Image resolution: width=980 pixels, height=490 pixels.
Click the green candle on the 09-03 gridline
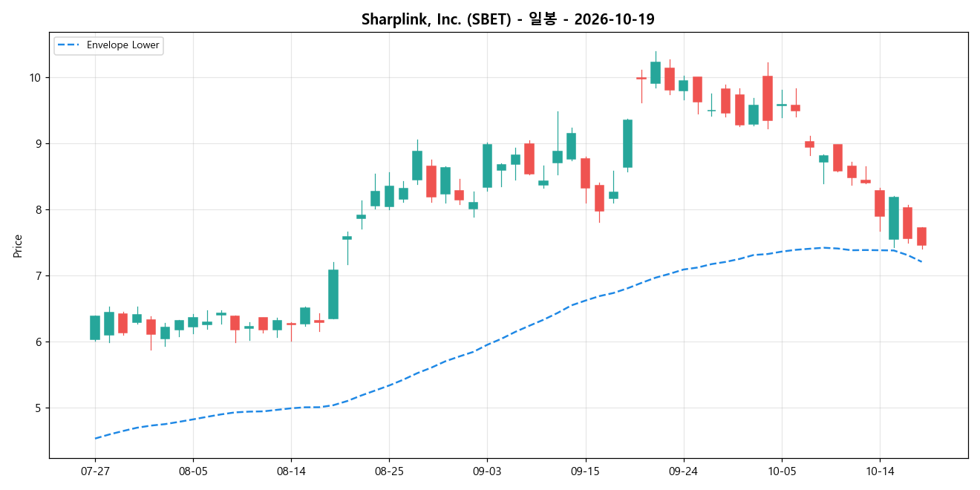coord(487,166)
